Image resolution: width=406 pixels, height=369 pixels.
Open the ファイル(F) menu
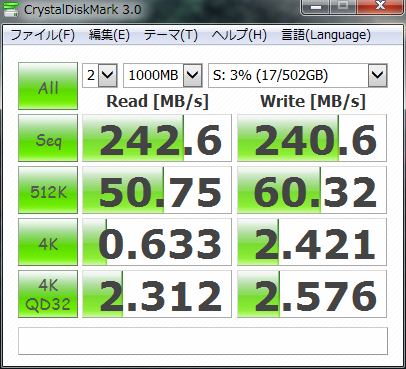(42, 35)
